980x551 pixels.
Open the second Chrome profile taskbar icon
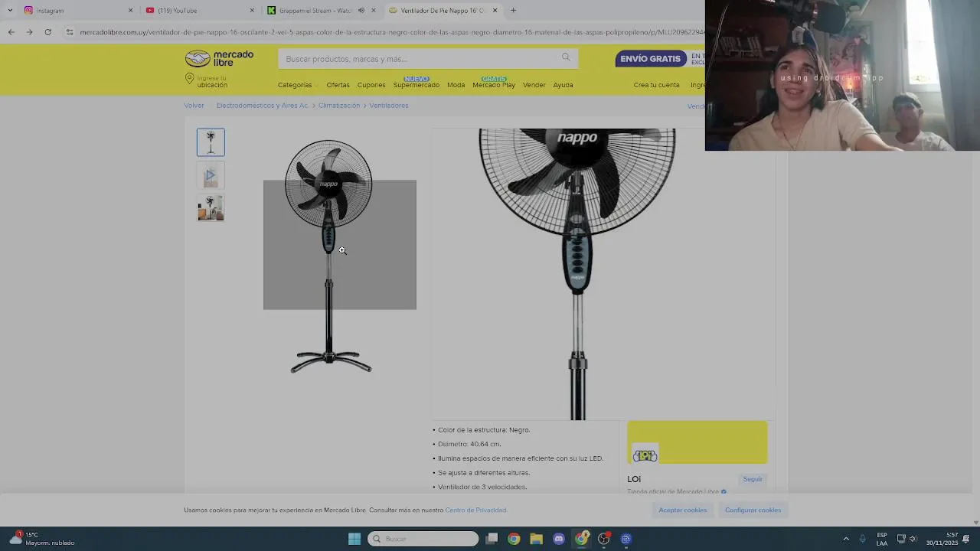[582, 539]
